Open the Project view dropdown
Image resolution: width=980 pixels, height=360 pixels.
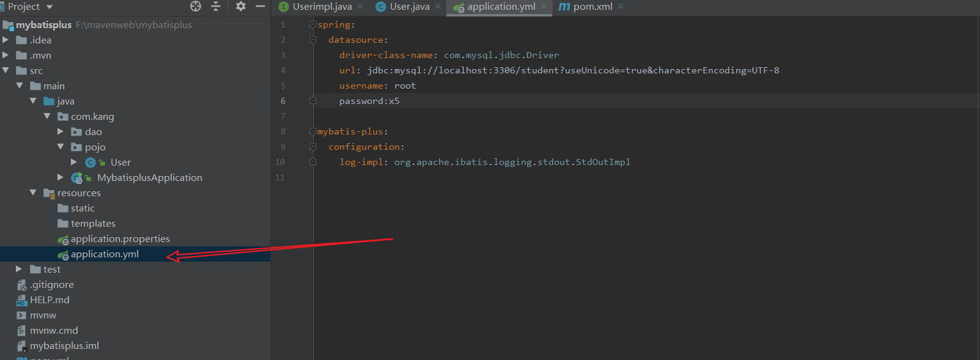50,7
